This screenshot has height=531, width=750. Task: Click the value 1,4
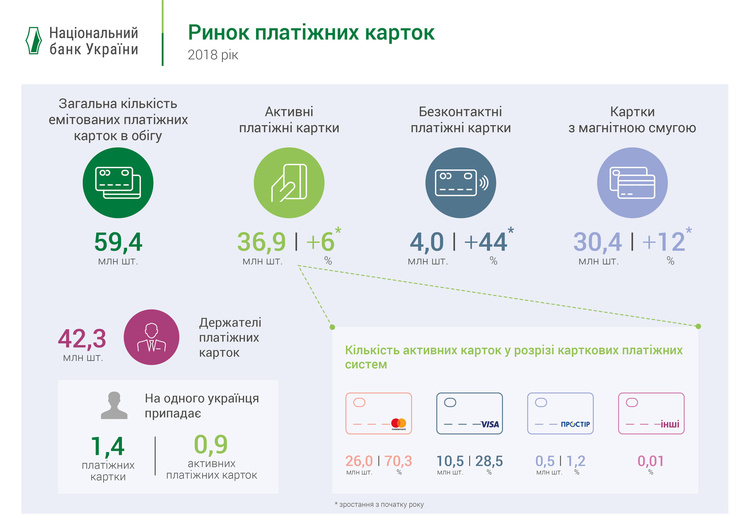(x=108, y=446)
